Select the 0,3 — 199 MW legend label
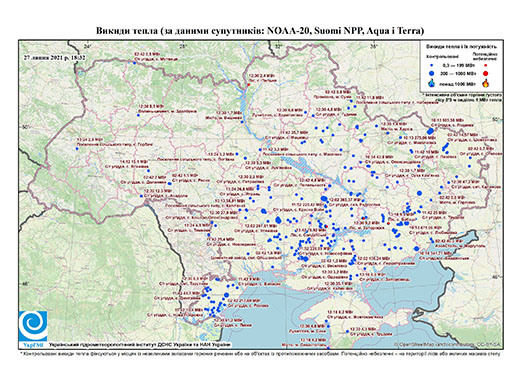Image resolution: width=520 pixels, height=368 pixels. 458,66
